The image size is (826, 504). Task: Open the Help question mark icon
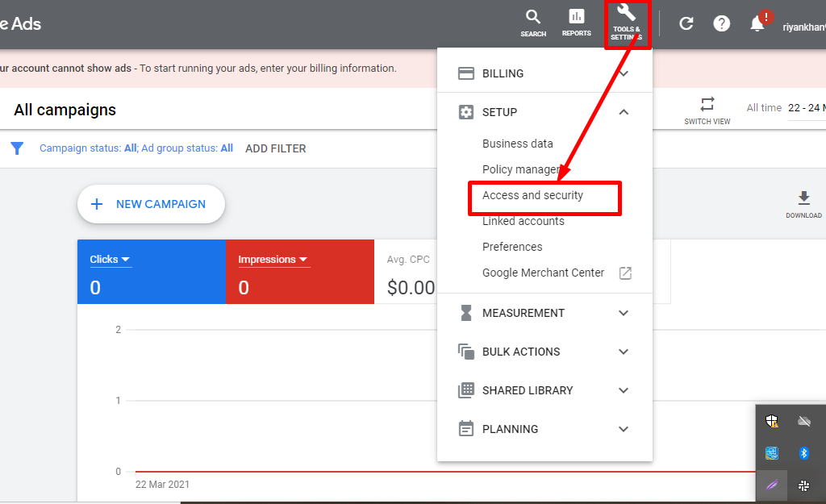(x=721, y=23)
